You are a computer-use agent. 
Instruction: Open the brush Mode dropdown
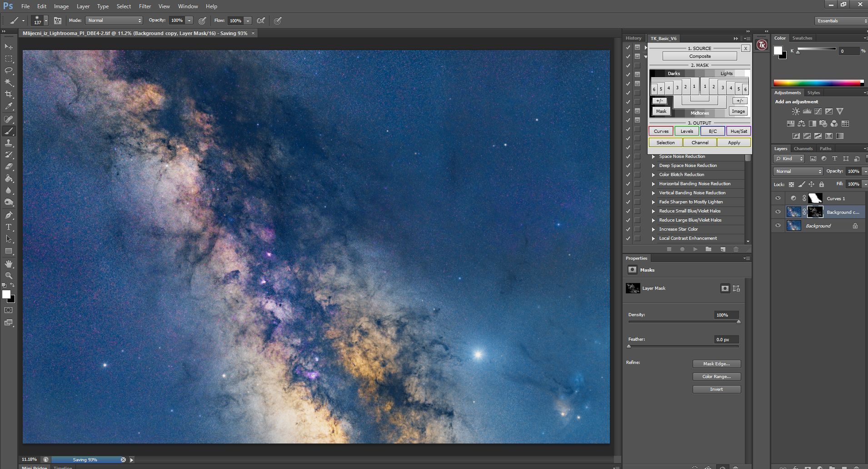114,20
